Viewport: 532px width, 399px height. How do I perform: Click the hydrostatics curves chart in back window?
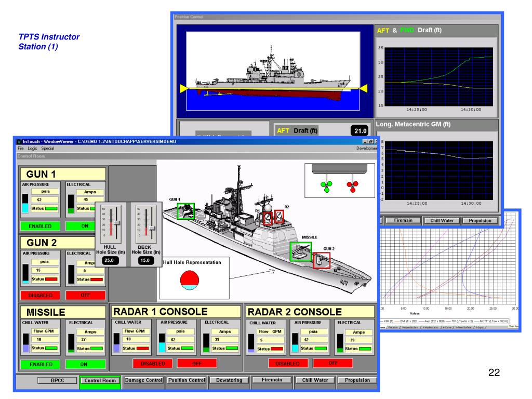click(x=448, y=267)
